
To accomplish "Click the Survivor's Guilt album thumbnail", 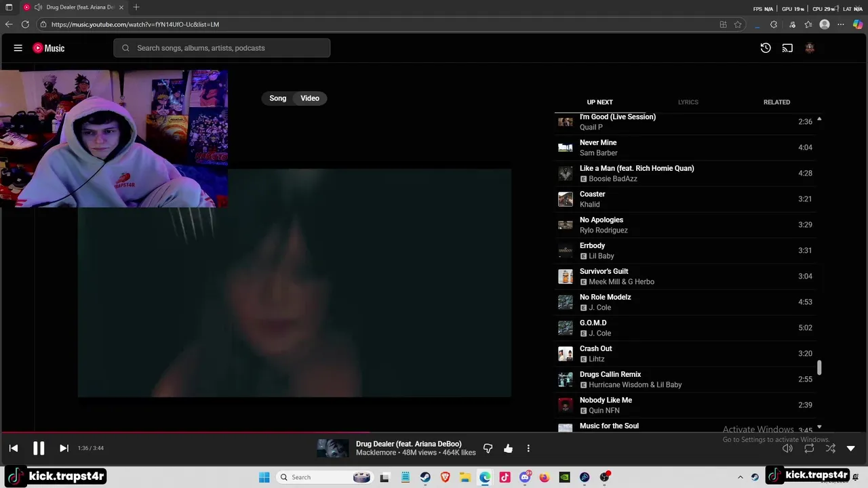I will pos(566,277).
